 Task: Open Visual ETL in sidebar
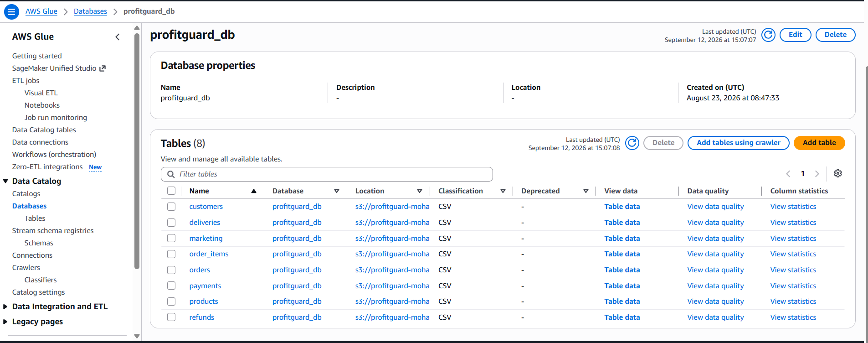(41, 93)
